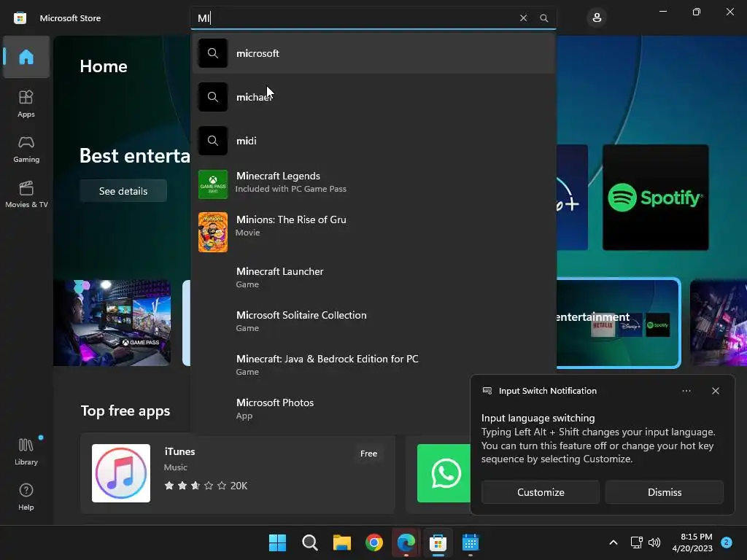
Task: Open the Game Pass promo thumbnail
Action: tap(112, 323)
